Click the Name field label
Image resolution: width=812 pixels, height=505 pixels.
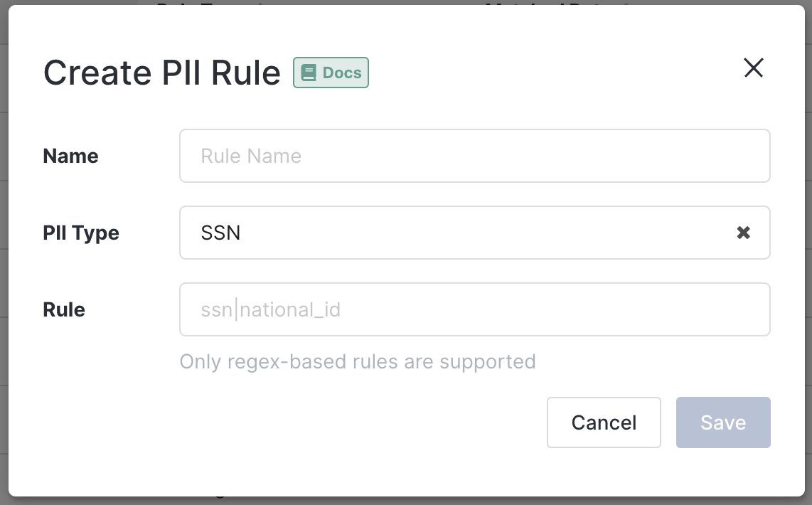click(x=70, y=156)
